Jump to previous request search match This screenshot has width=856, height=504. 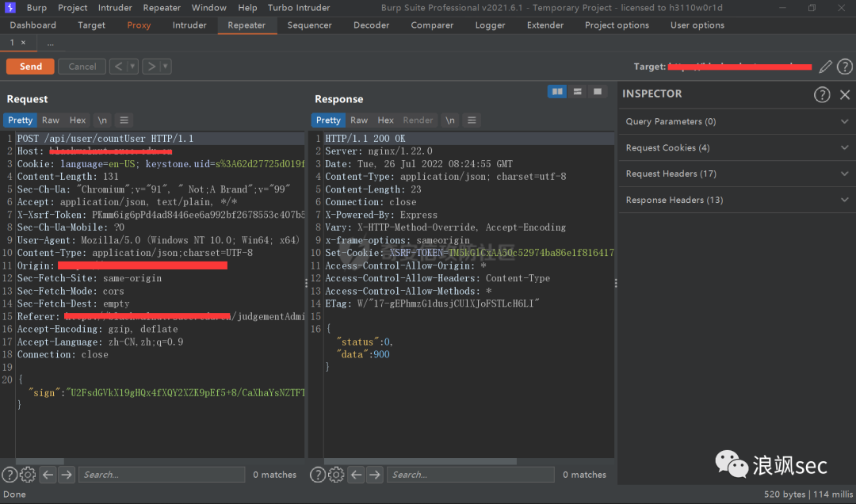[48, 475]
